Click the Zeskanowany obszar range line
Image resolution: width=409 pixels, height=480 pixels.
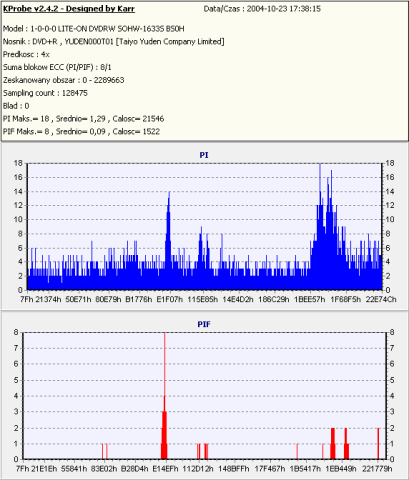tap(64, 80)
